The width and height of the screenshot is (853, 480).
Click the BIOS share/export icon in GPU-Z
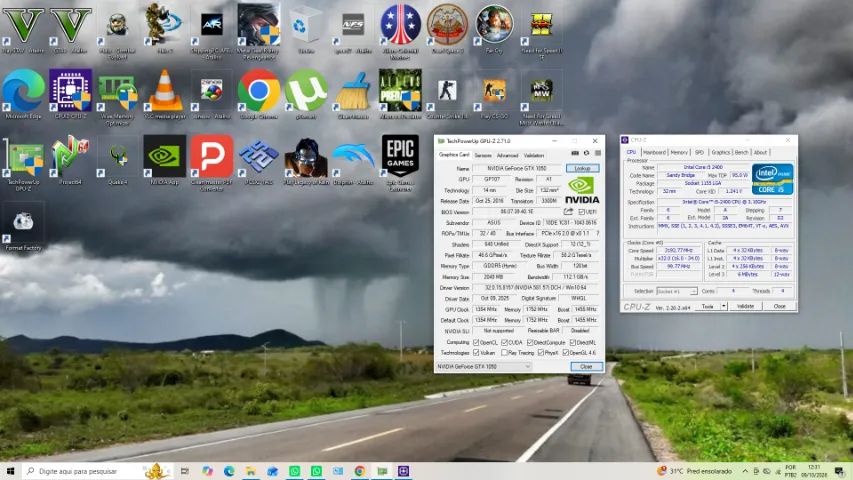pyautogui.click(x=568, y=212)
